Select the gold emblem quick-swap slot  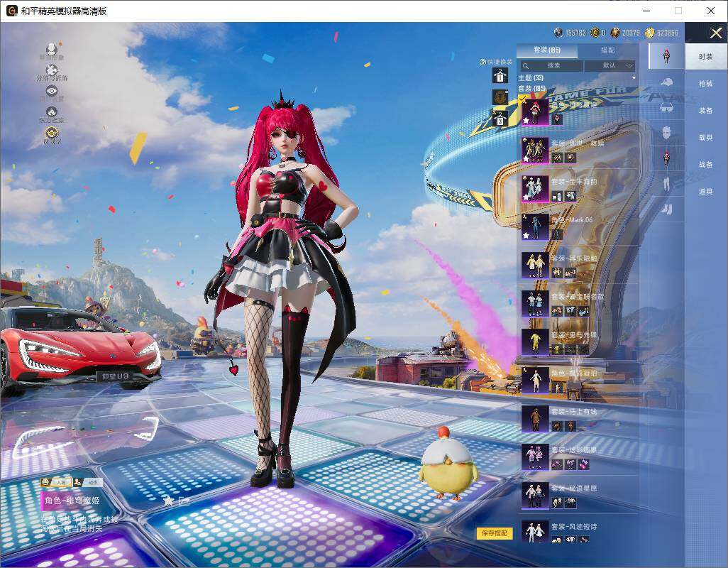500,97
